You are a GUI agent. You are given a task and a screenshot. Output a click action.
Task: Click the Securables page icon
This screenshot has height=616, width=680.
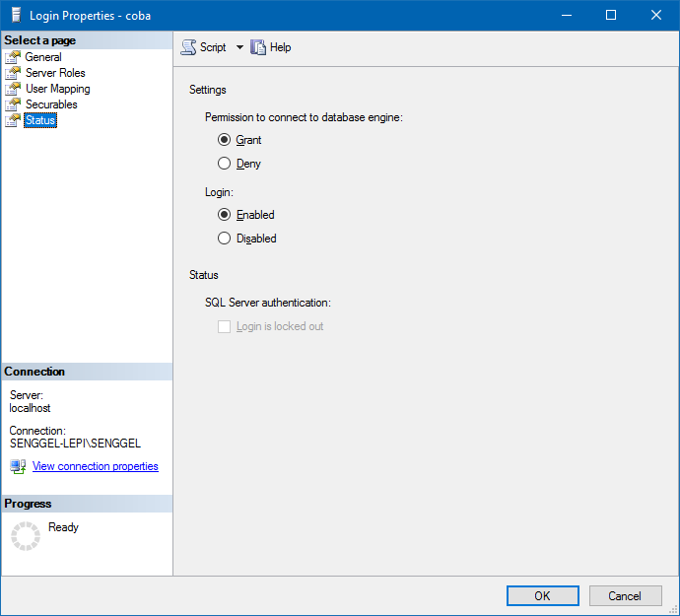click(x=13, y=104)
